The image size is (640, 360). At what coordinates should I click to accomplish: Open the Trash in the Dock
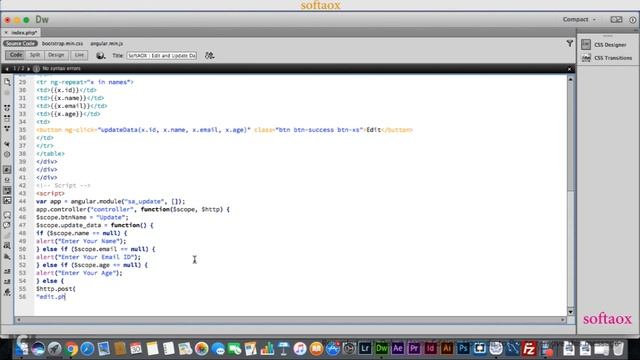point(619,349)
